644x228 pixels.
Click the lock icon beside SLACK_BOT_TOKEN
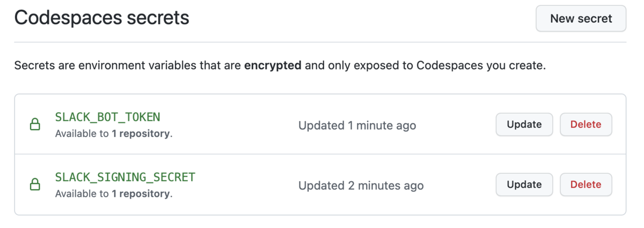click(x=35, y=125)
